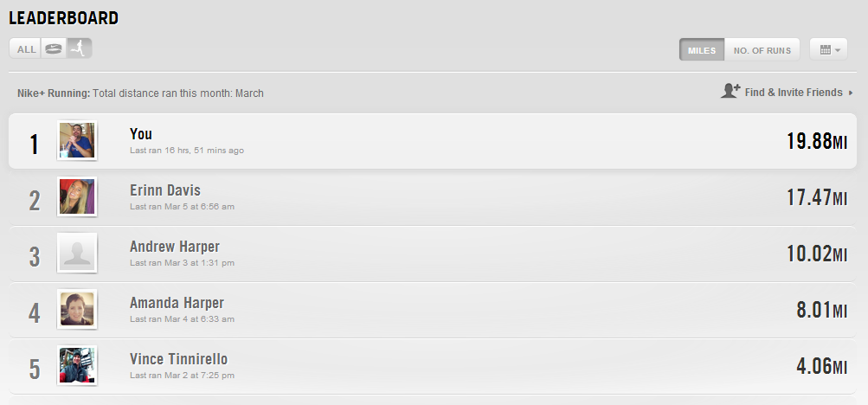Select the 'You' first-place row
Screen dimensions: 868x405
[433, 141]
